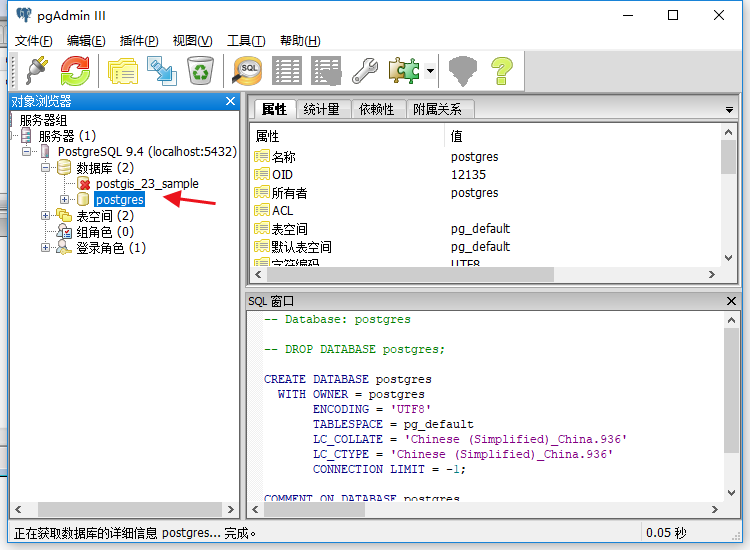Open the 文件(F) menu
This screenshot has width=750, height=550.
coord(33,41)
